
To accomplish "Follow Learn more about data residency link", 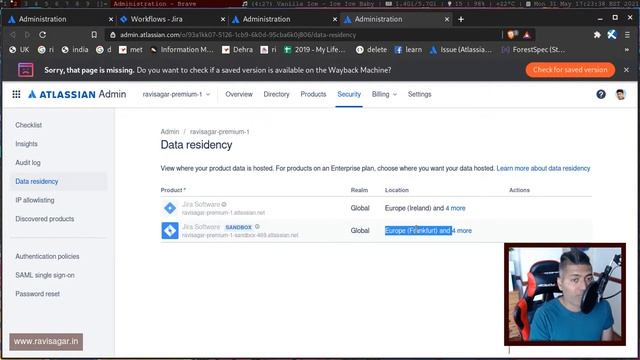I will (543, 168).
